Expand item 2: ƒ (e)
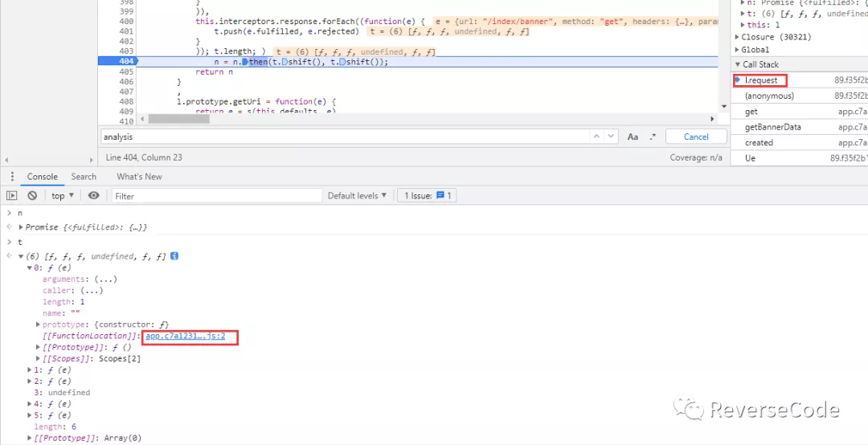 (30, 382)
